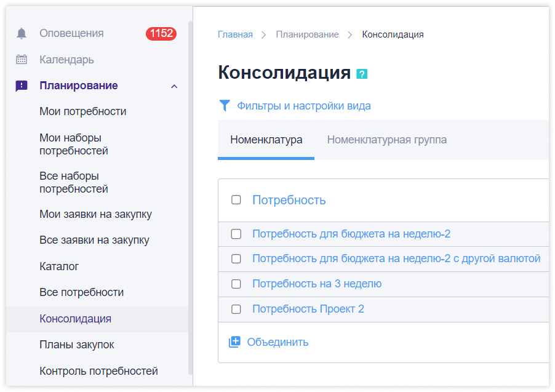The width and height of the screenshot is (555, 392).
Task: Open Планы закупок in the sidebar
Action: tap(77, 345)
